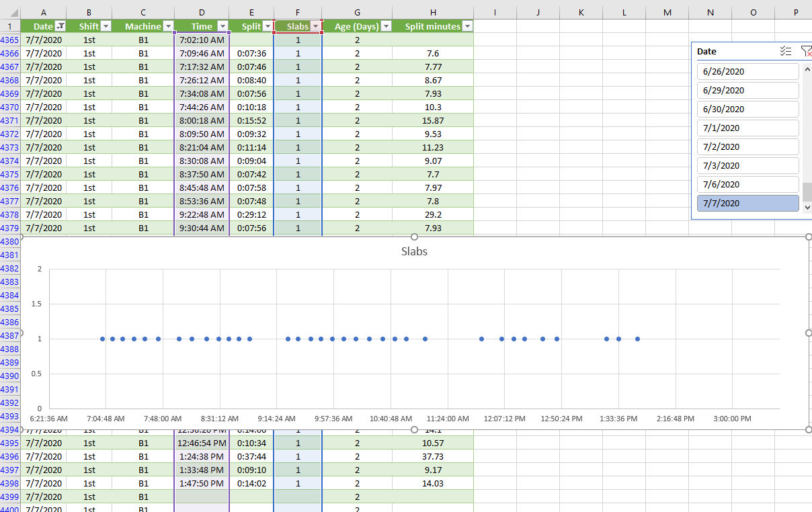Toggle multi-select in the Date slicer
The height and width of the screenshot is (512, 812).
pyautogui.click(x=785, y=51)
